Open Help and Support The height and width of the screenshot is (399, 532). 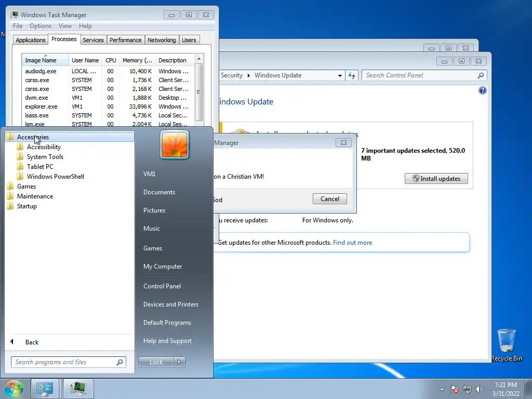click(x=167, y=341)
